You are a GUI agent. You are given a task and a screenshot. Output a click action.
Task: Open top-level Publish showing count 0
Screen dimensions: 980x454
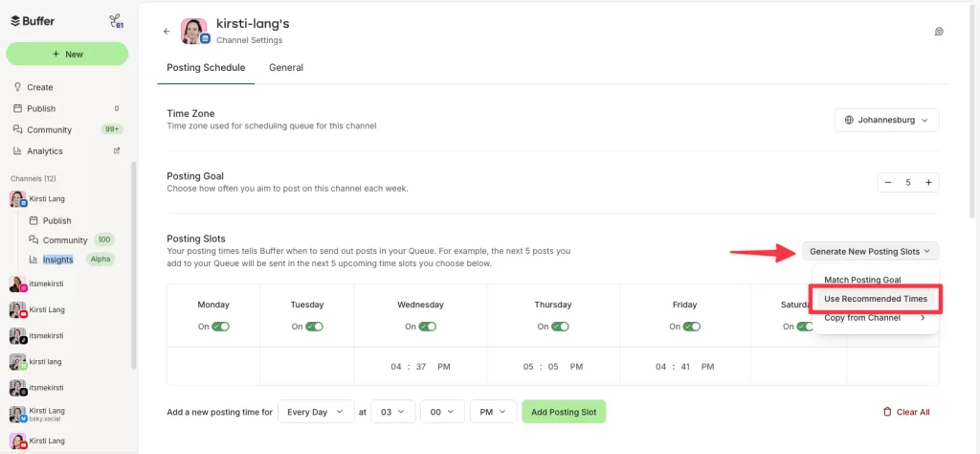(x=67, y=108)
